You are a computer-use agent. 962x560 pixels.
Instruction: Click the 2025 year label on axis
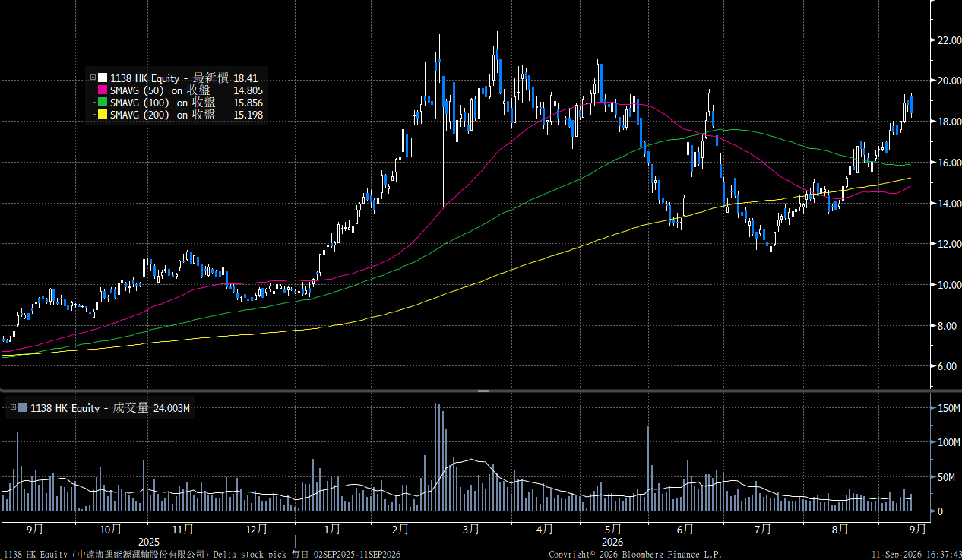pyautogui.click(x=148, y=542)
